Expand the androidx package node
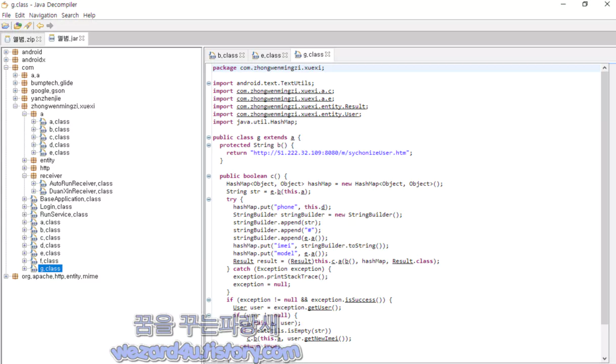Viewport: 616px width, 364px height. pyautogui.click(x=6, y=60)
